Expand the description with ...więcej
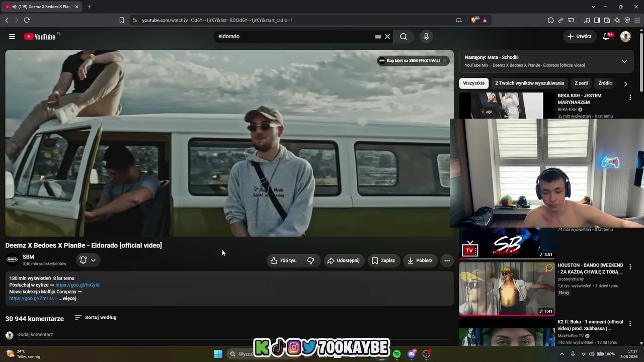 tap(67, 299)
